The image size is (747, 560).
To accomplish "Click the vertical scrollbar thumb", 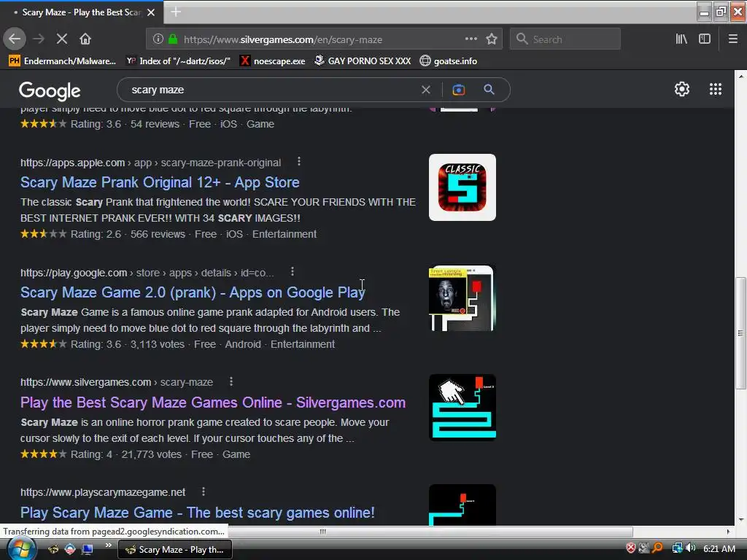I will click(x=740, y=332).
